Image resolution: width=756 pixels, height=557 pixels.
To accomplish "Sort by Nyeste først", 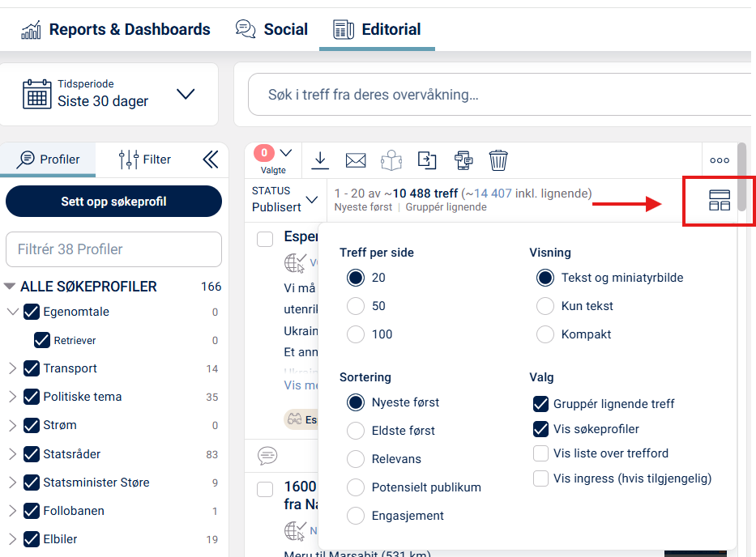I will coord(356,402).
